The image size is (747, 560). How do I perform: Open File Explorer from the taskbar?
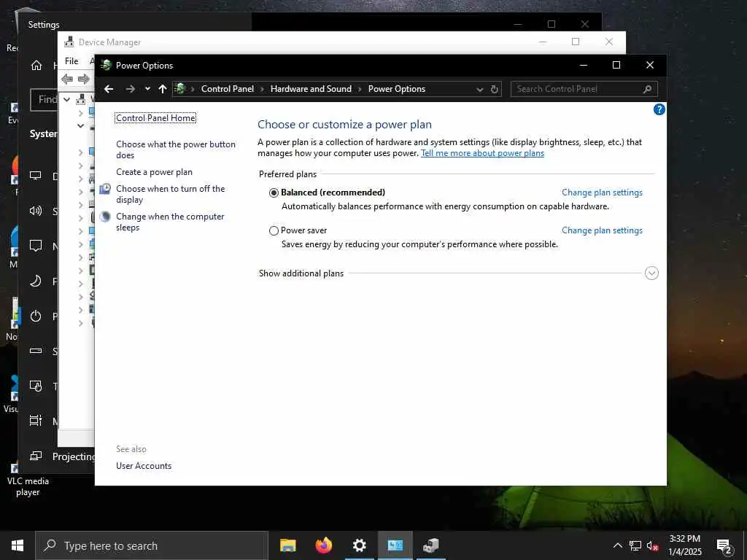tap(287, 545)
